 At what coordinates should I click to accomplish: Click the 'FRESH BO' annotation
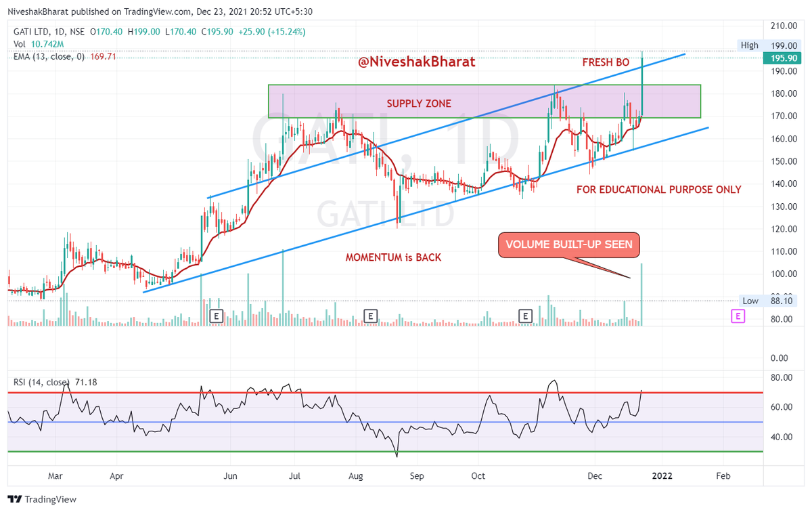coord(606,62)
